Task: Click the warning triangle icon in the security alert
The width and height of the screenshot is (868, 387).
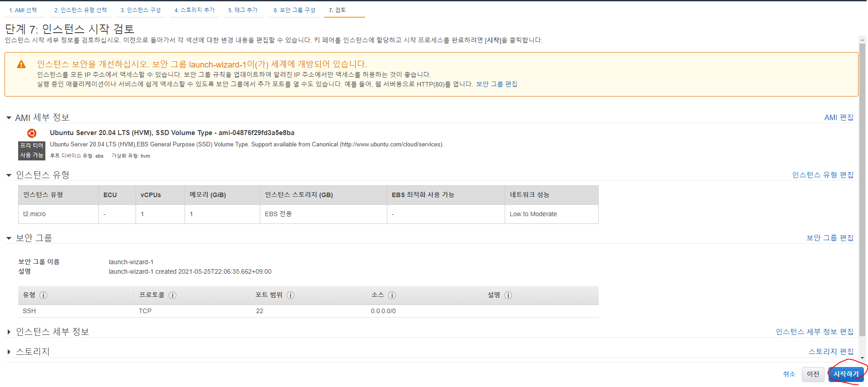Action: pyautogui.click(x=21, y=64)
